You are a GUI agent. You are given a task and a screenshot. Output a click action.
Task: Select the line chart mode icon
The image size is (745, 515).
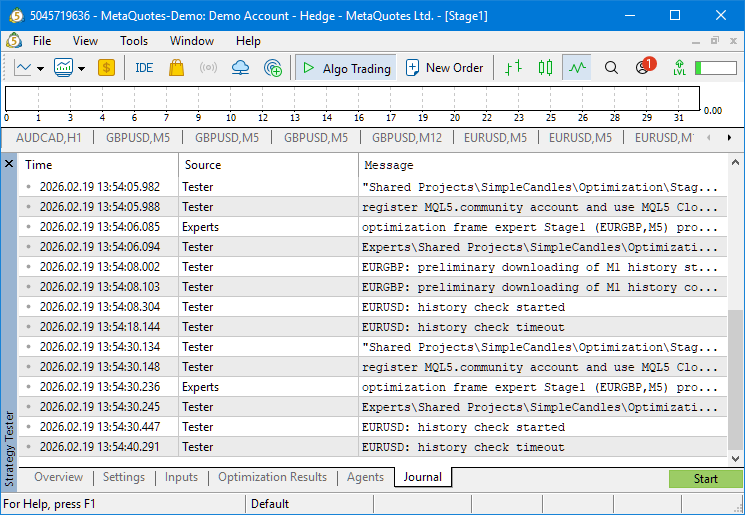pyautogui.click(x=577, y=68)
